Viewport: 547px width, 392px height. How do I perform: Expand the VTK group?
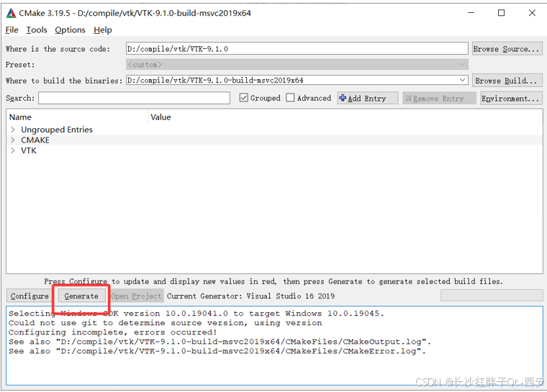[13, 150]
